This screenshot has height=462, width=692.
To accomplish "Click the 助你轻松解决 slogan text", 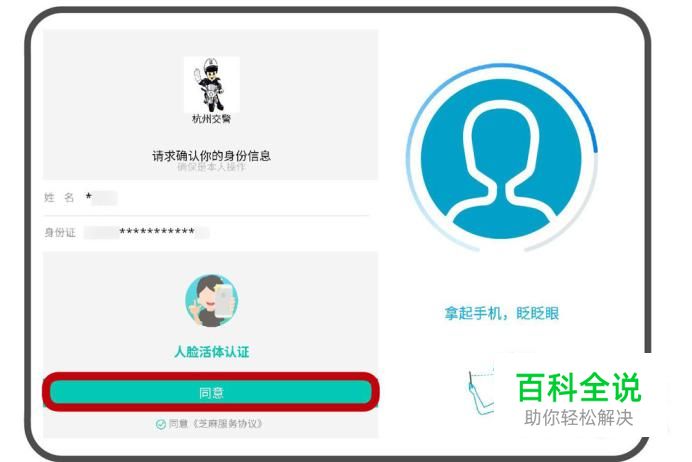I will coord(579,417).
